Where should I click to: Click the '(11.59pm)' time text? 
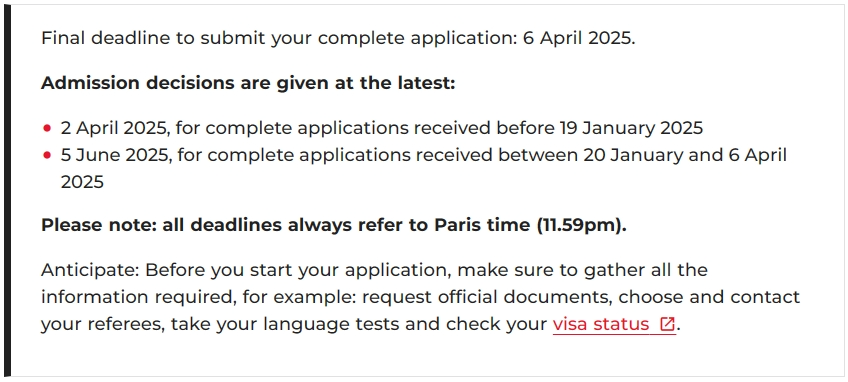tap(581, 225)
